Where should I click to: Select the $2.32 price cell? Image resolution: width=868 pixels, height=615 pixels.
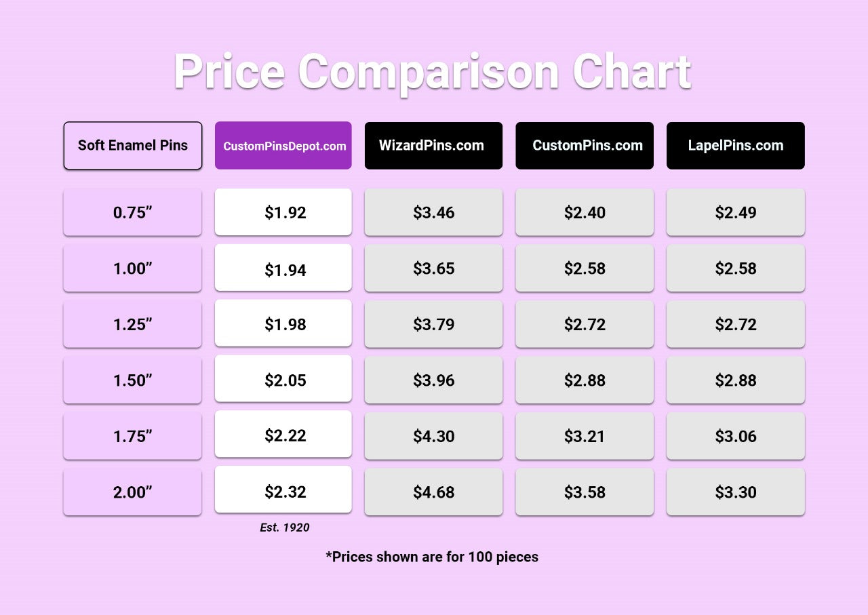283,491
